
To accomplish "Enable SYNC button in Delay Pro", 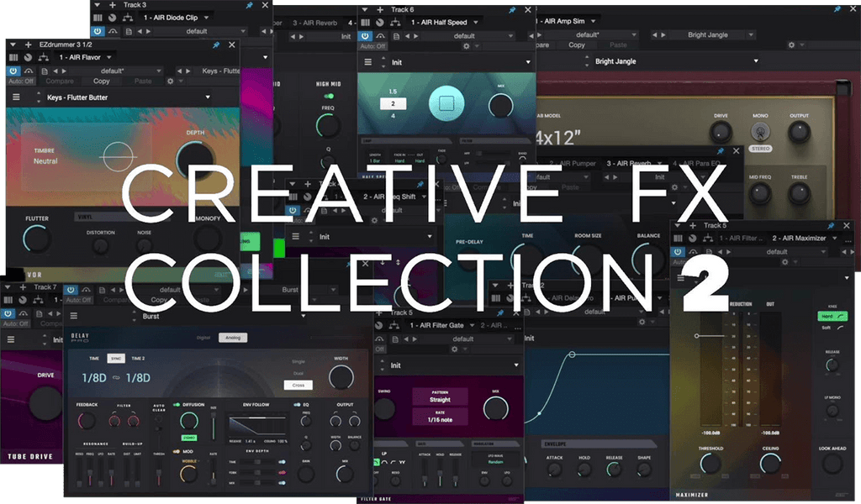I will [116, 358].
